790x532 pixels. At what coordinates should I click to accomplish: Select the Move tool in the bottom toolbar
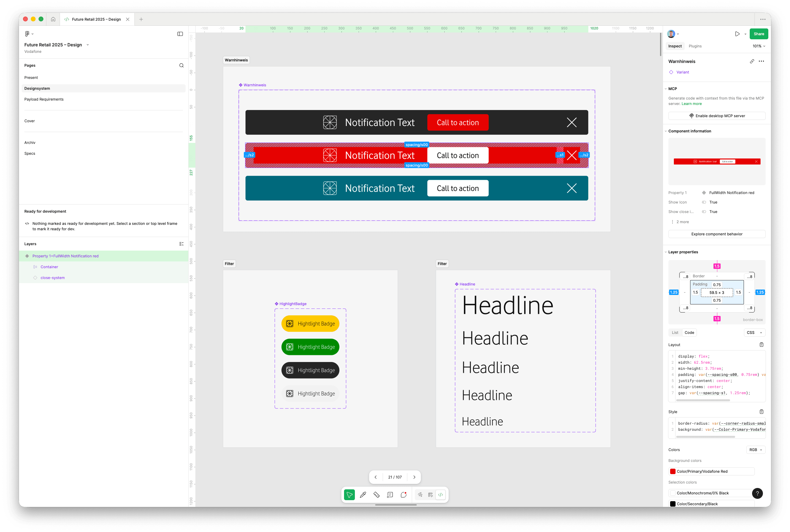(x=349, y=495)
